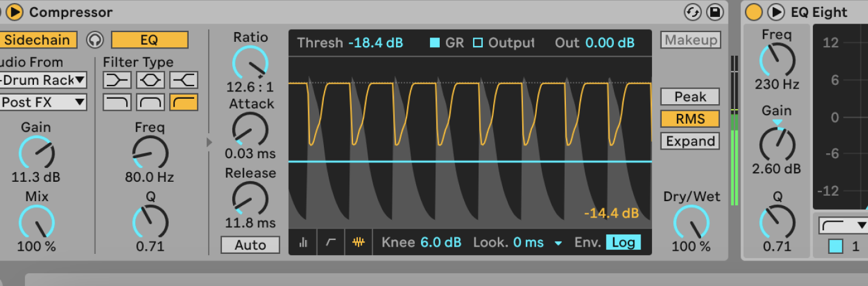Image resolution: width=868 pixels, height=286 pixels.
Task: Click the Compressor device play-arrow icon
Action: (x=15, y=12)
